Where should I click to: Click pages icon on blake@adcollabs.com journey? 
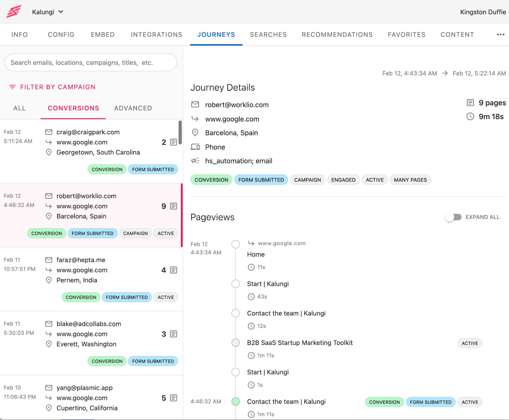click(173, 334)
